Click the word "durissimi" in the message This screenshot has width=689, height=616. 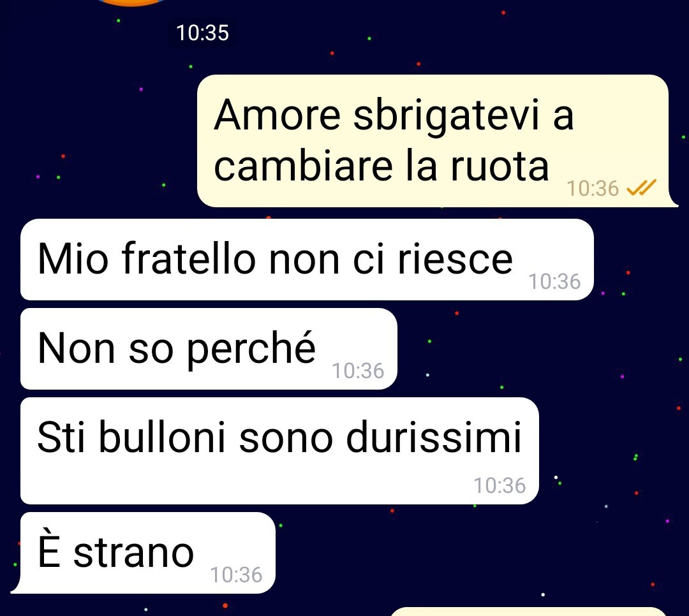pyautogui.click(x=434, y=437)
